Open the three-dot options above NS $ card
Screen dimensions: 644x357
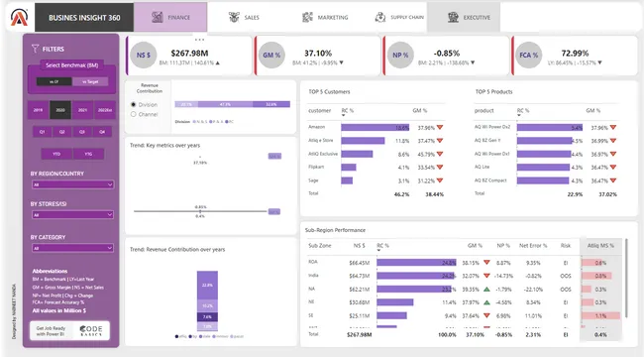click(199, 40)
